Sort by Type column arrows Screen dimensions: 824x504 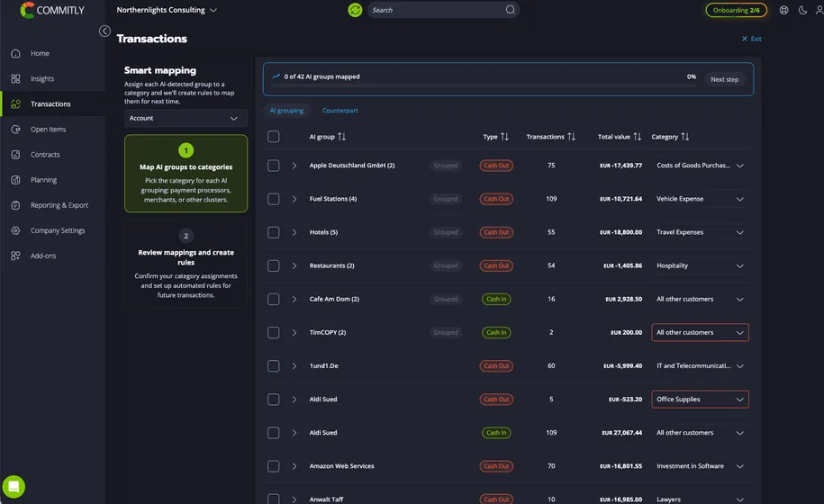[504, 137]
